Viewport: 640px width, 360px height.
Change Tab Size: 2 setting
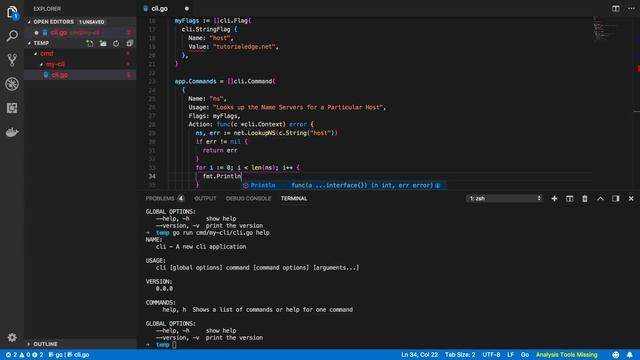pyautogui.click(x=460, y=355)
